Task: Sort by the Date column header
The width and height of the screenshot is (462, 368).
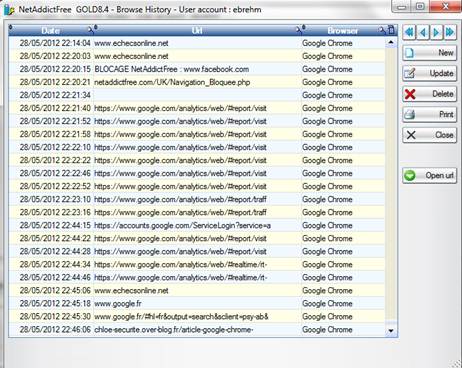Action: (x=51, y=31)
